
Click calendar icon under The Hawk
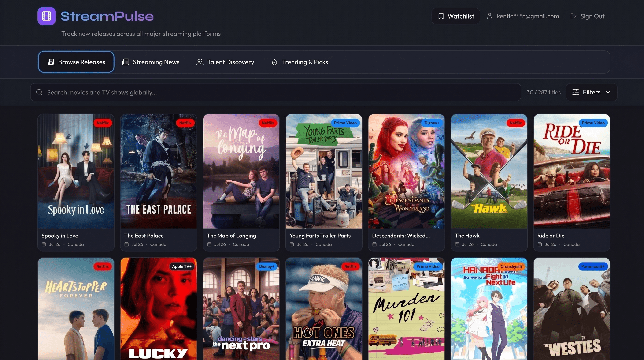coord(457,244)
